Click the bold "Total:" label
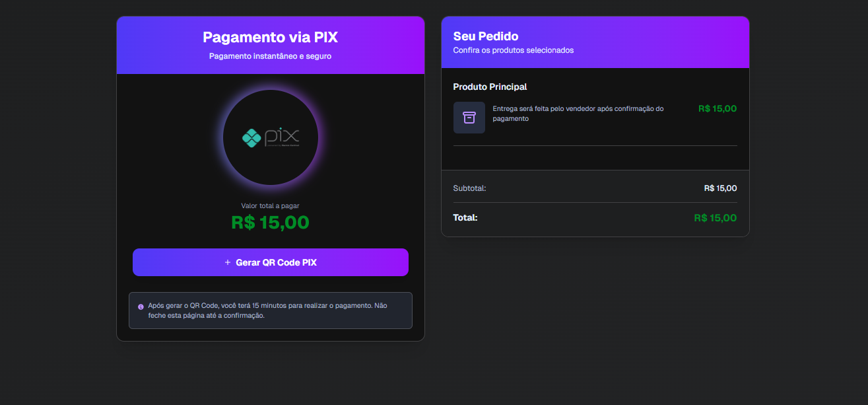868x405 pixels. coord(465,217)
